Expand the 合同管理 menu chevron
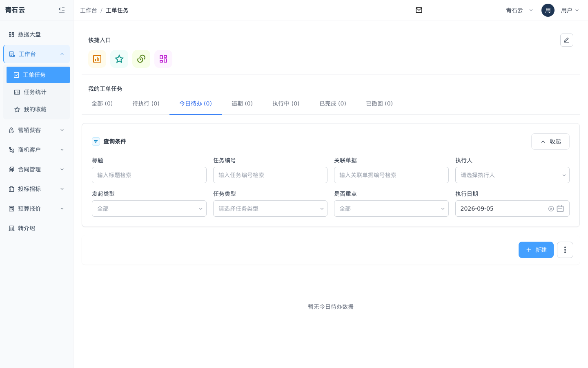588x368 pixels. coord(62,169)
